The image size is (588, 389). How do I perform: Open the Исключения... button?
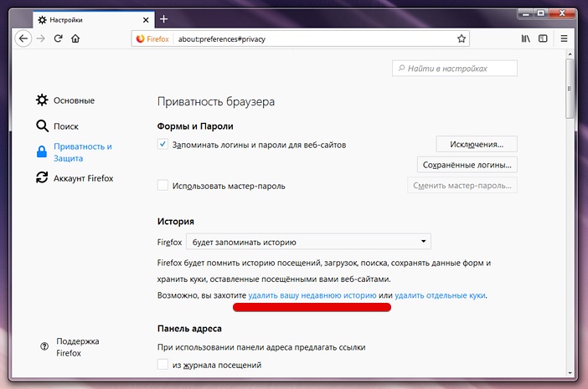[477, 144]
